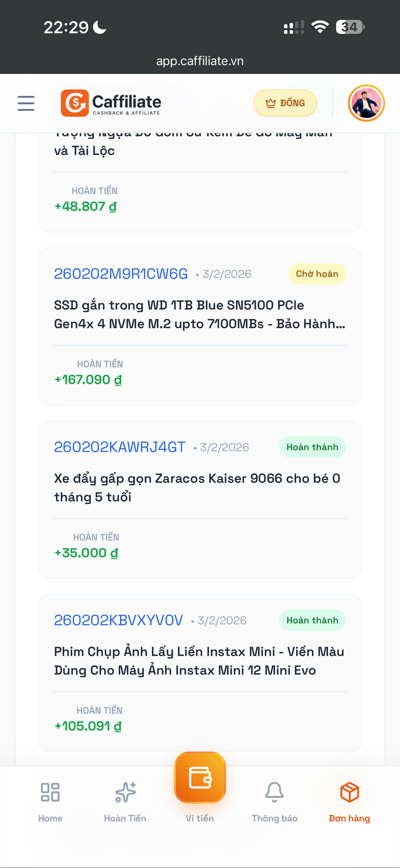Tap Hoàn thành badge on Zaracos order
Viewport: 400px width, 868px height.
click(312, 447)
